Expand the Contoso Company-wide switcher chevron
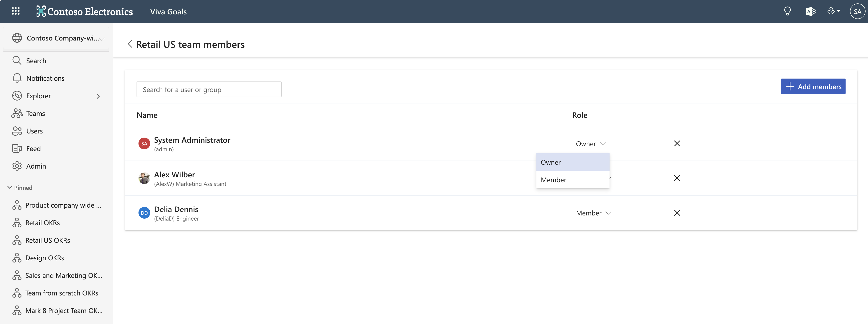 click(x=102, y=39)
